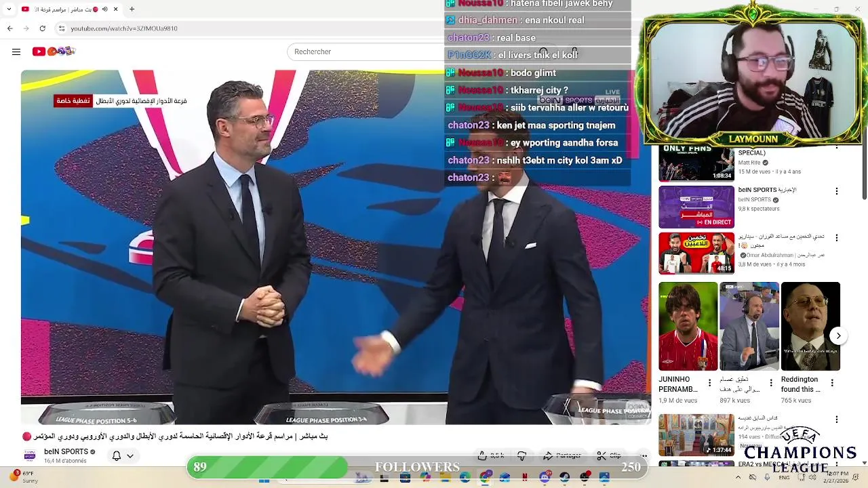Open the Matt Rife 1:08:34 video thumbnail

pos(696,163)
